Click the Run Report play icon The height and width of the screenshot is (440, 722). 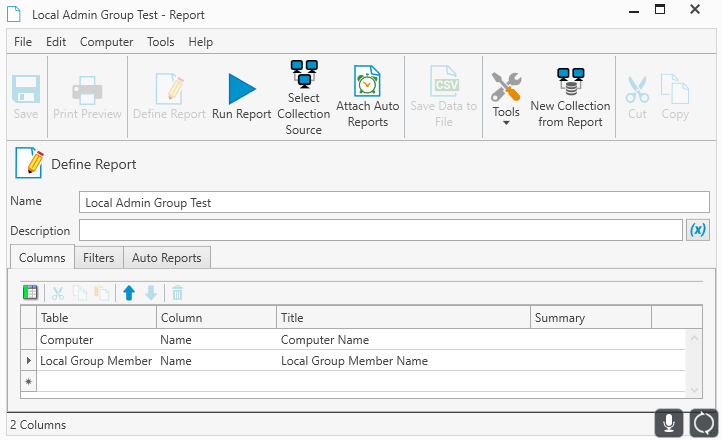(241, 89)
